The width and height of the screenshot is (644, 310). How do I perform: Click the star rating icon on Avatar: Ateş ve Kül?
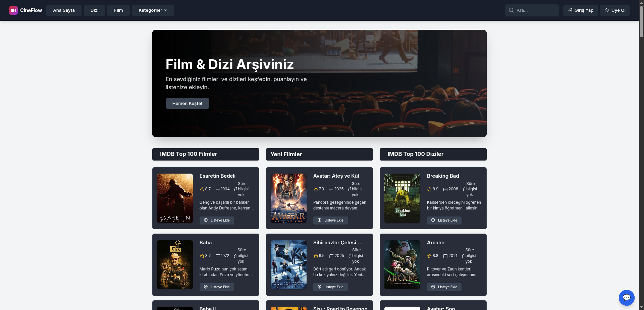tap(316, 189)
